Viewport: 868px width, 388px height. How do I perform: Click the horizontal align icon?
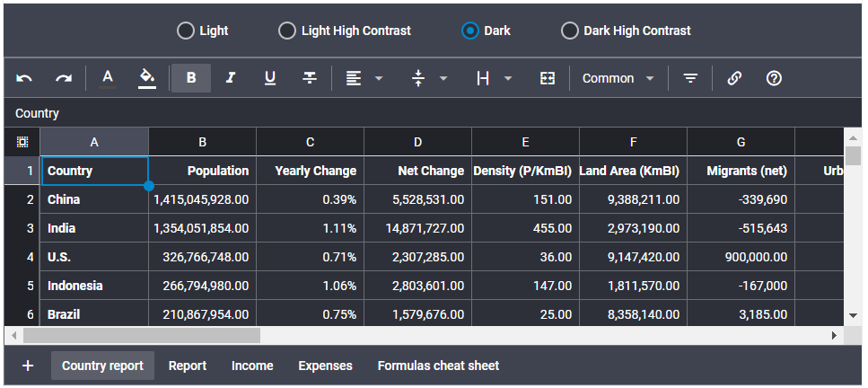point(353,78)
